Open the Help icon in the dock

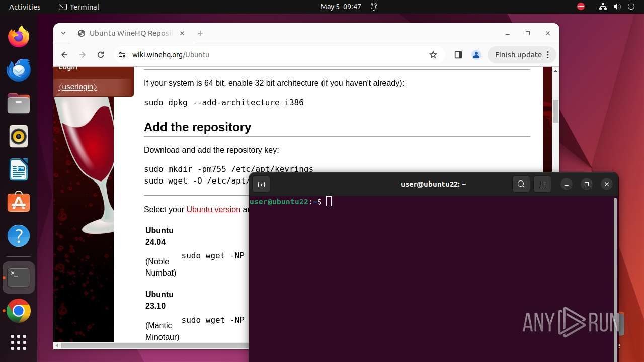pos(19,236)
